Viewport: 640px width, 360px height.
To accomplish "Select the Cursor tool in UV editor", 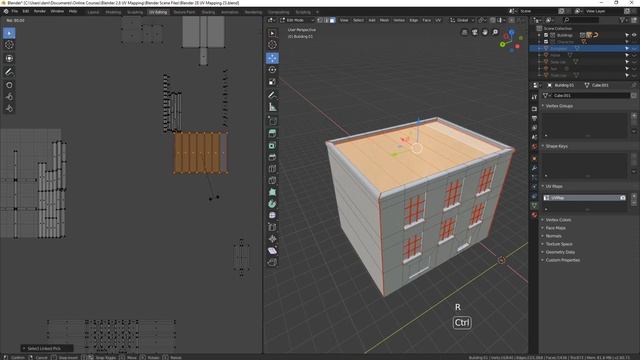I will pos(9,45).
